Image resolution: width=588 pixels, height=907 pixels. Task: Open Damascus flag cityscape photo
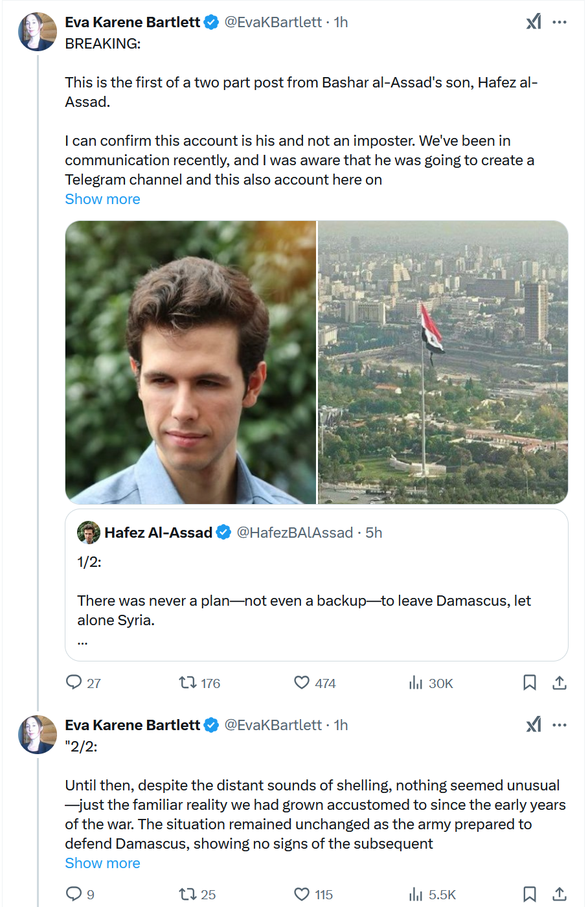443,362
